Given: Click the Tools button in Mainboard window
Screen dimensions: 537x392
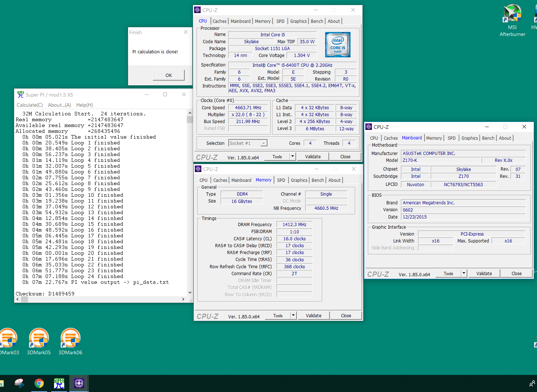Looking at the screenshot, I should [448, 273].
